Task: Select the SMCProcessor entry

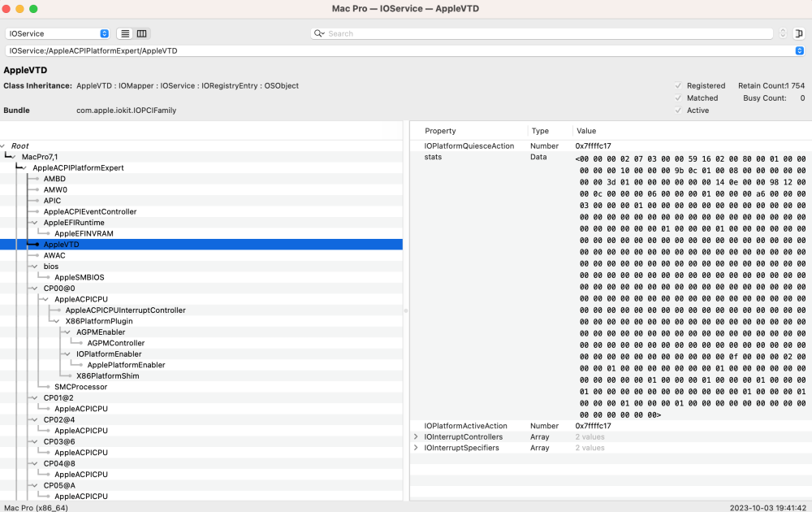Action: pos(80,387)
